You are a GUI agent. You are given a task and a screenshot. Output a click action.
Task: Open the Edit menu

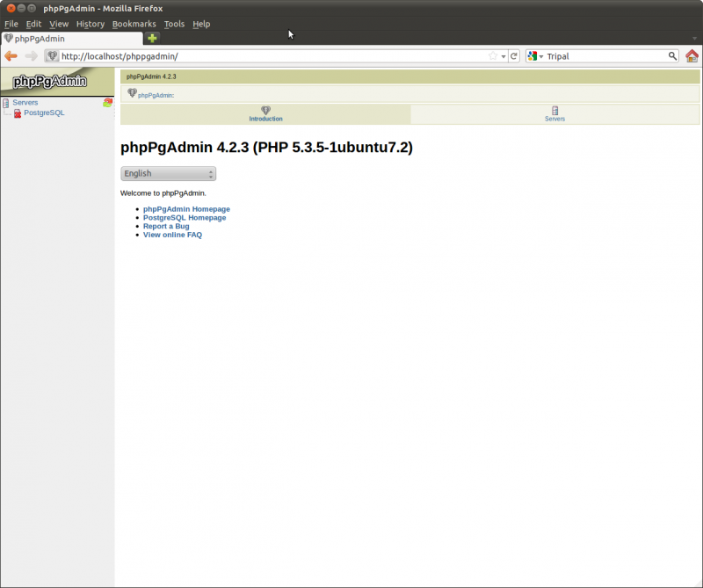point(33,25)
